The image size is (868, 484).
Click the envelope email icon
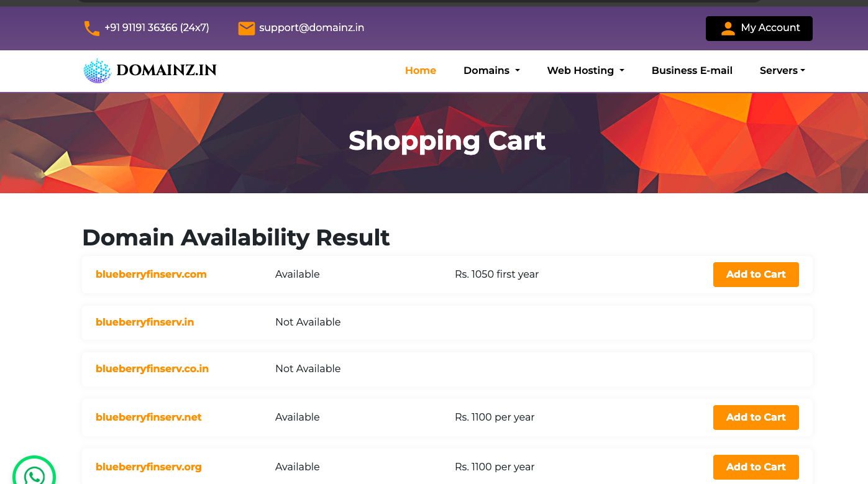(247, 28)
